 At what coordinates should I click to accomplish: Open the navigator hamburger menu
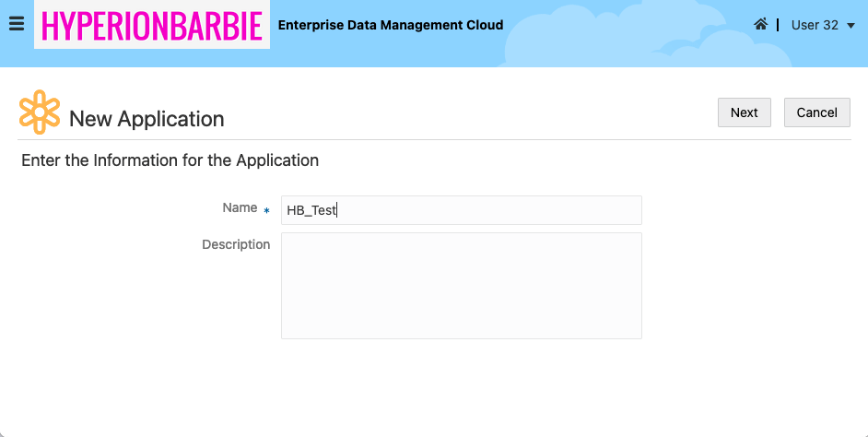[x=16, y=25]
